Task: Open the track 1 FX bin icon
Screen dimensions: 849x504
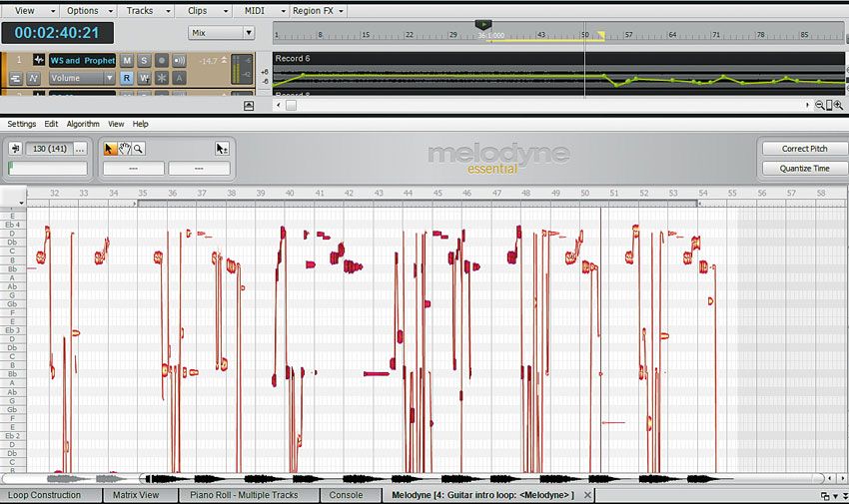Action: (x=15, y=79)
